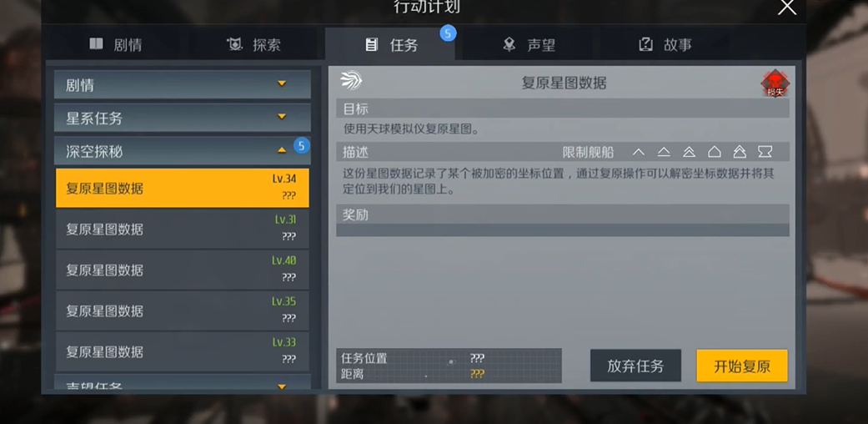Screen dimensions: 868x424
Task: Open the 故事 tab
Action: 665,44
